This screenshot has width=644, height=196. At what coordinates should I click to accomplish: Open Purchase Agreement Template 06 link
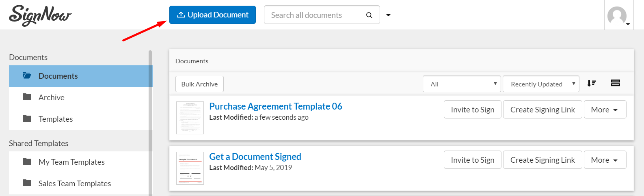(x=276, y=106)
